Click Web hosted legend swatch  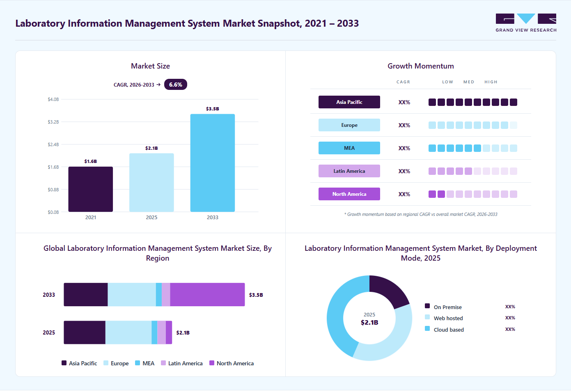click(427, 317)
